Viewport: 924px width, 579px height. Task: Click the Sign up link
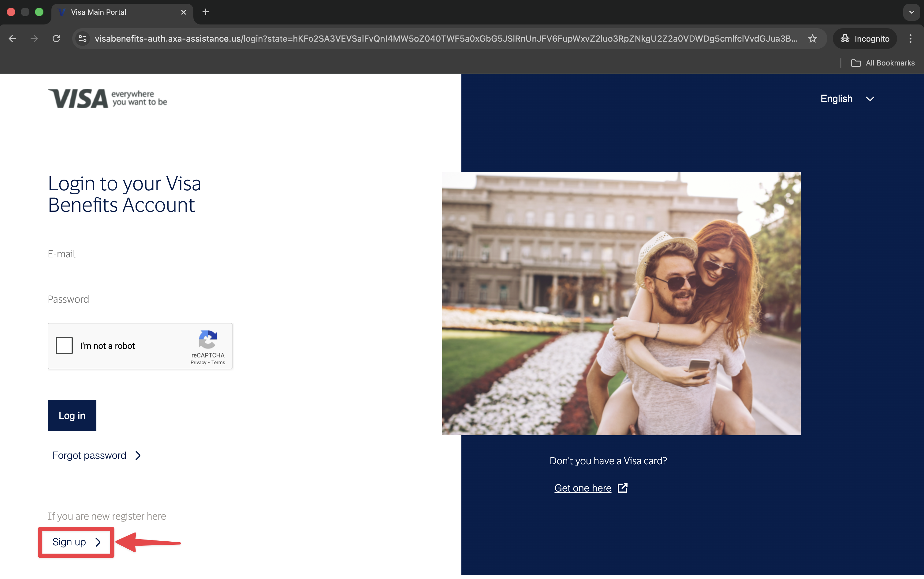pyautogui.click(x=69, y=542)
